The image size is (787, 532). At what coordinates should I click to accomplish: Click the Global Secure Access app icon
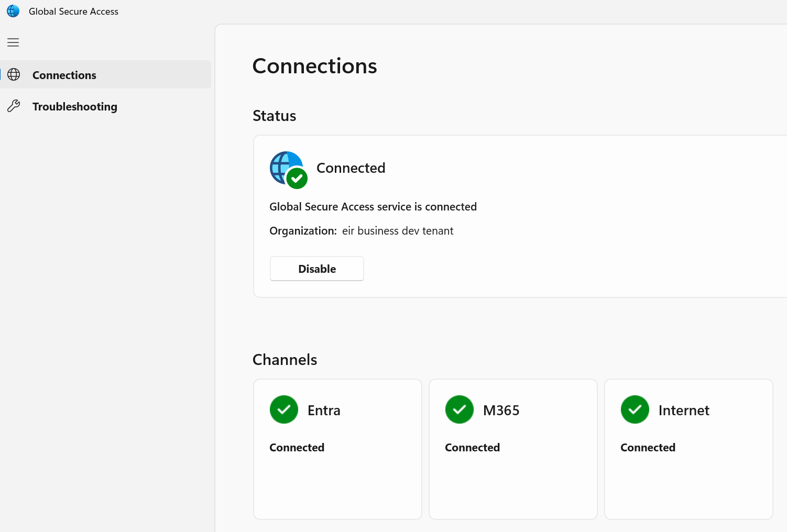(13, 11)
